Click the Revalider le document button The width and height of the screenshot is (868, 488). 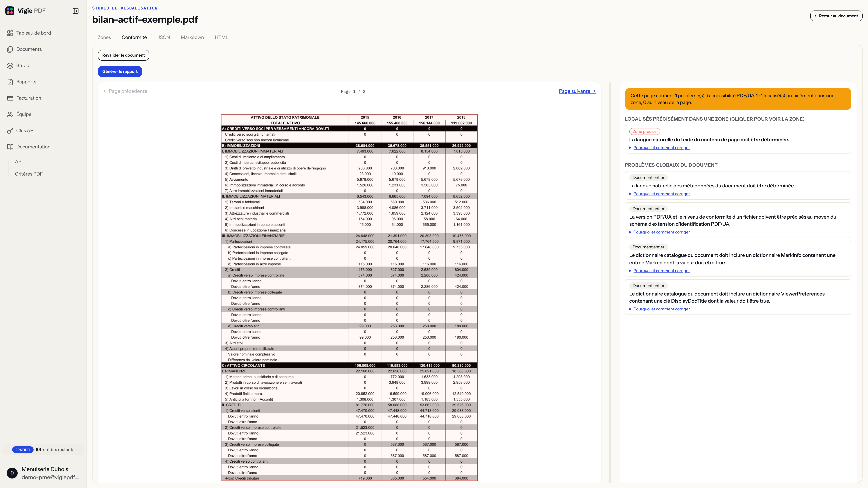[123, 55]
